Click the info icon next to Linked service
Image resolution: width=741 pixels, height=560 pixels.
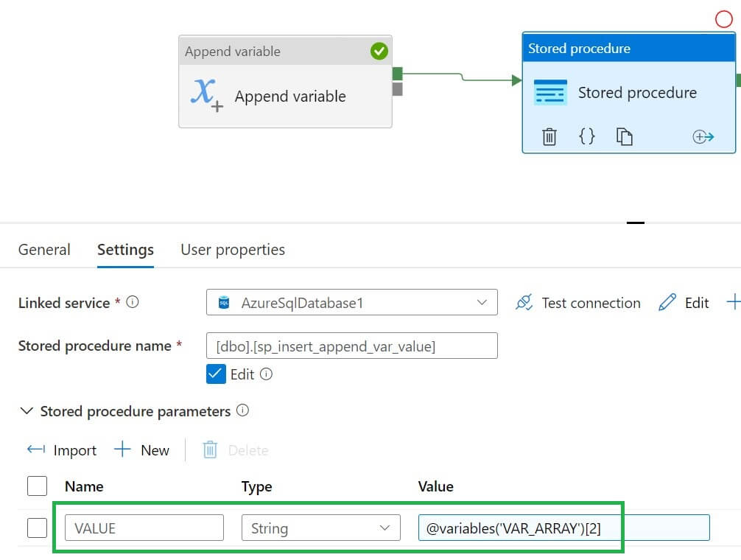click(133, 302)
